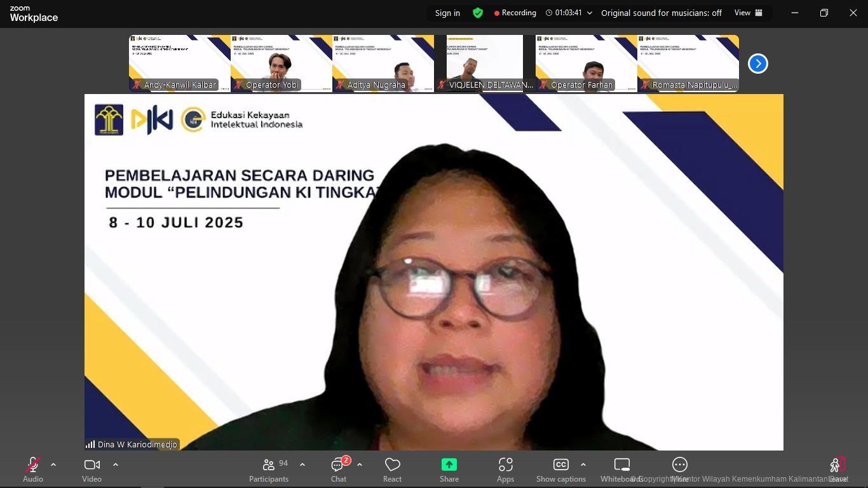Toggle the camera with Video button

(92, 470)
